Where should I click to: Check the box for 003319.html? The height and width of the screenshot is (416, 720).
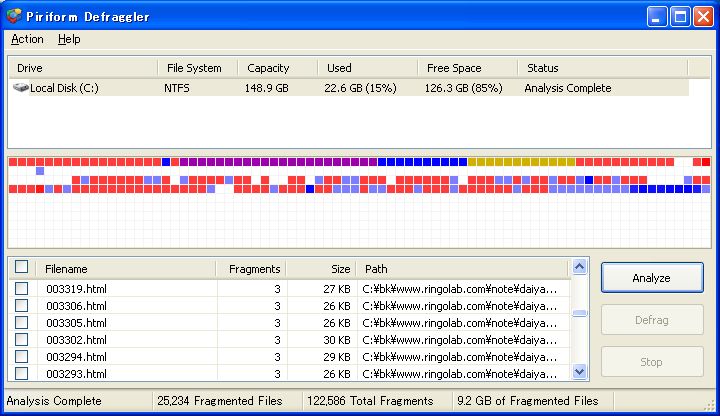coord(22,288)
